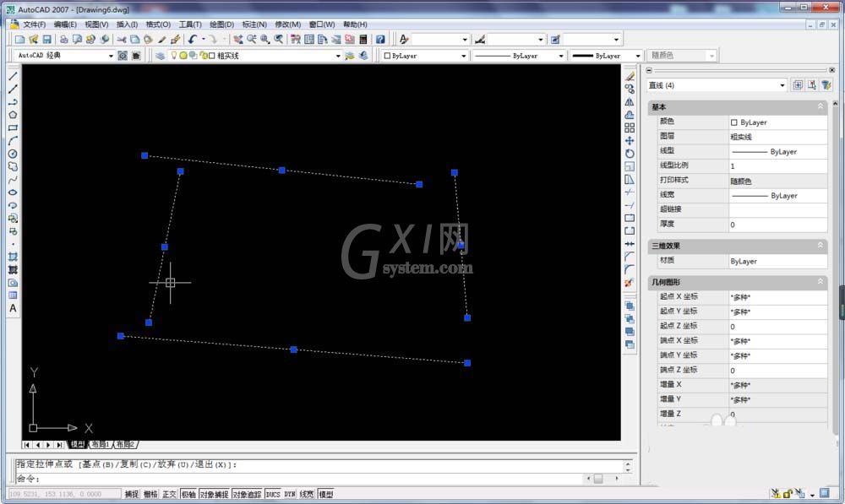845x504 pixels.
Task: Select the Rectangle draw tool
Action: [13, 127]
